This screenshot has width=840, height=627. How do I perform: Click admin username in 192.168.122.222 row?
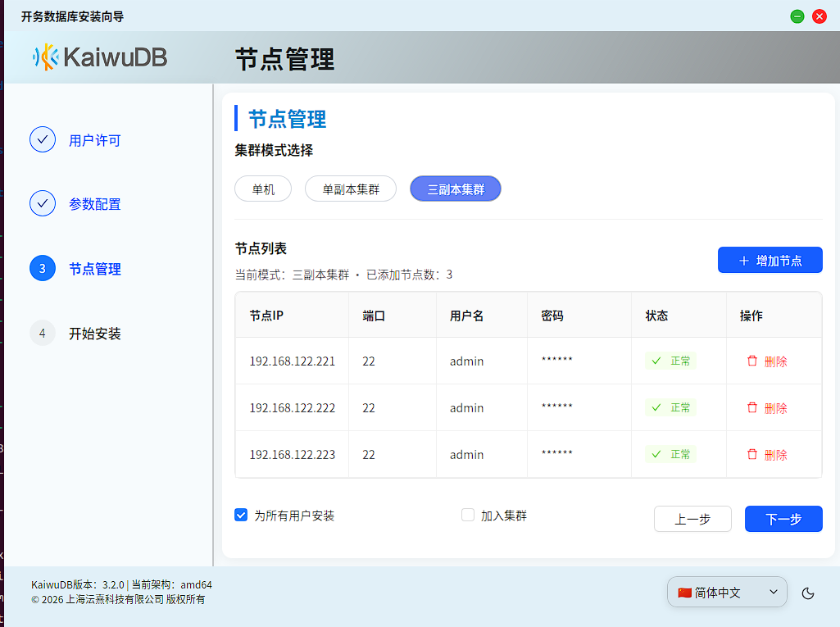click(466, 408)
